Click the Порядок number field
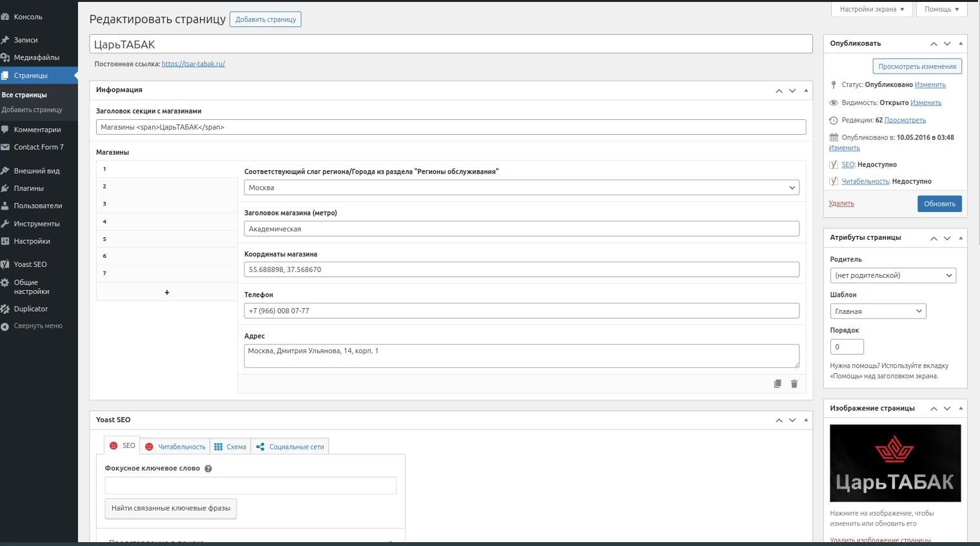Image resolution: width=980 pixels, height=546 pixels. coord(847,347)
